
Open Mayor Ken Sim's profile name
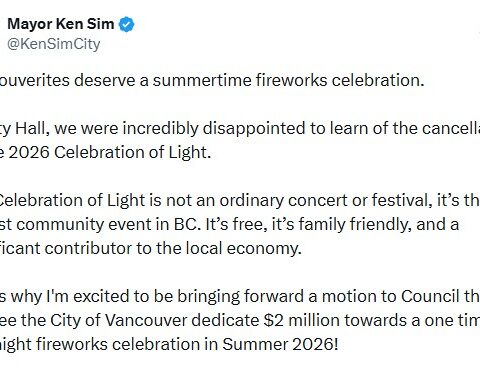(61, 24)
